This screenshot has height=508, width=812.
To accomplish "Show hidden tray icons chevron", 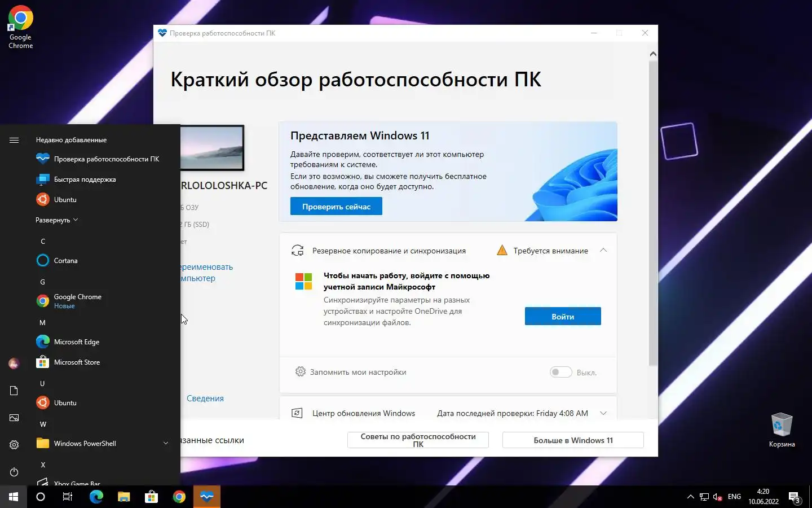I will coord(691,497).
